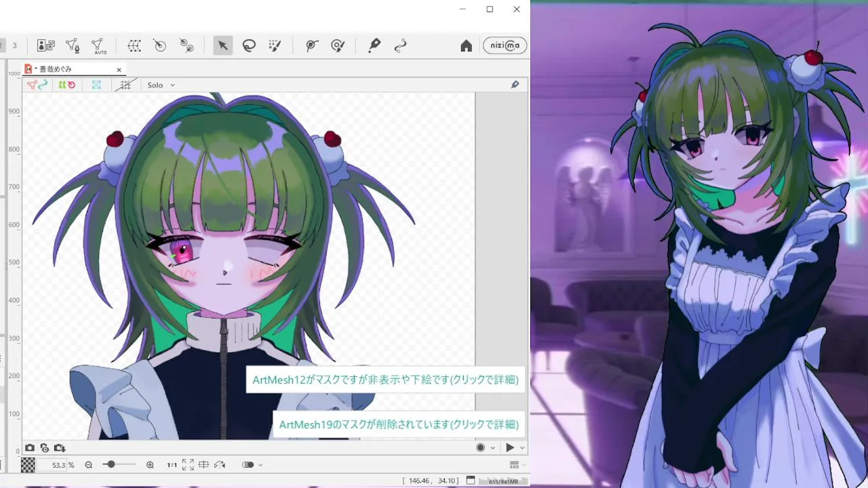Adjust the canvas zoom slider
Image resolution: width=868 pixels, height=488 pixels.
pos(119,465)
